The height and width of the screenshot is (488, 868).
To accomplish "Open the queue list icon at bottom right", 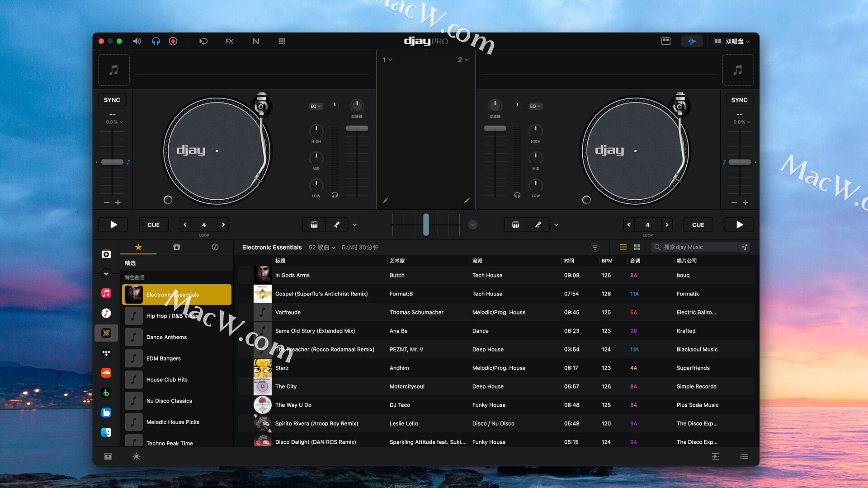I will (744, 456).
